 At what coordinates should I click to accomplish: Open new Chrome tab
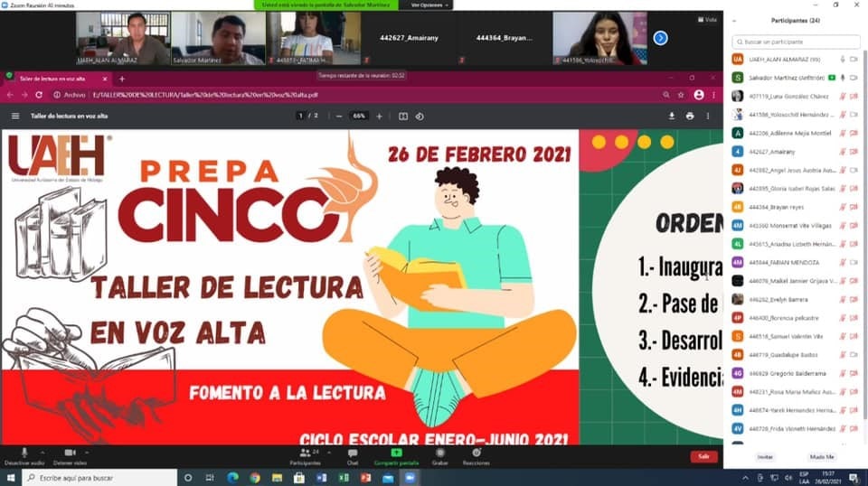(122, 79)
